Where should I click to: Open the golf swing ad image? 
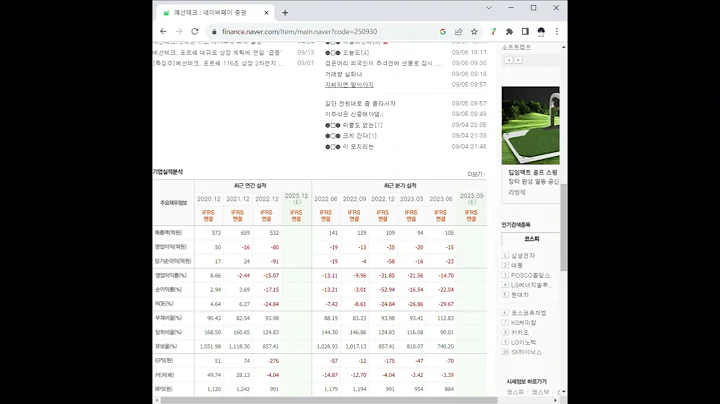click(530, 125)
